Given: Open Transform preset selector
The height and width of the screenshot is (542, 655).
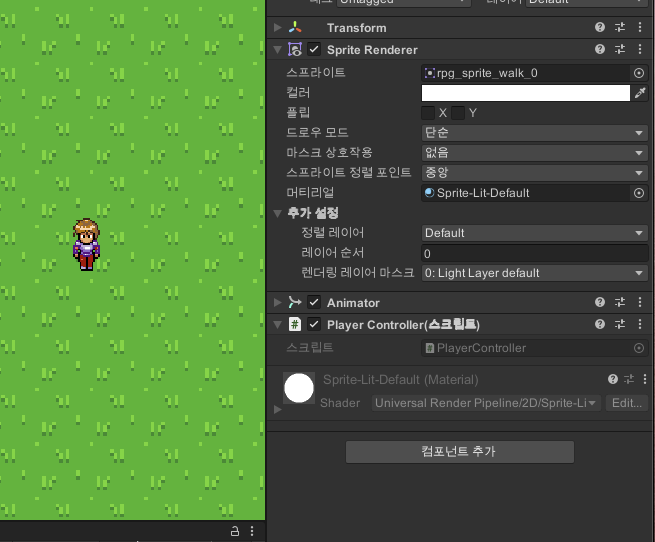Looking at the screenshot, I should pos(620,27).
